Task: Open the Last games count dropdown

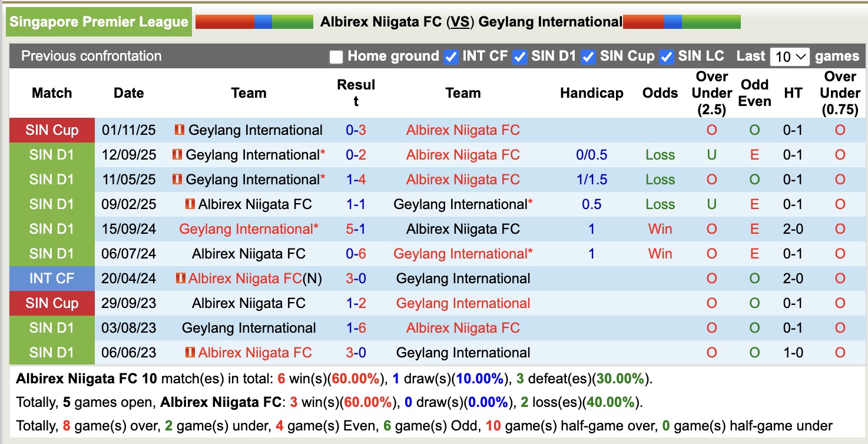Action: pos(790,56)
